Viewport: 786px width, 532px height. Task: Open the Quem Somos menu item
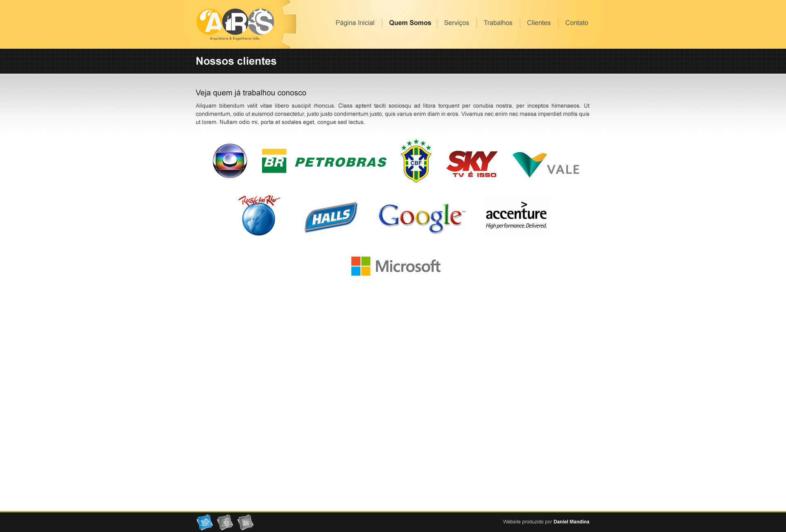tap(410, 23)
